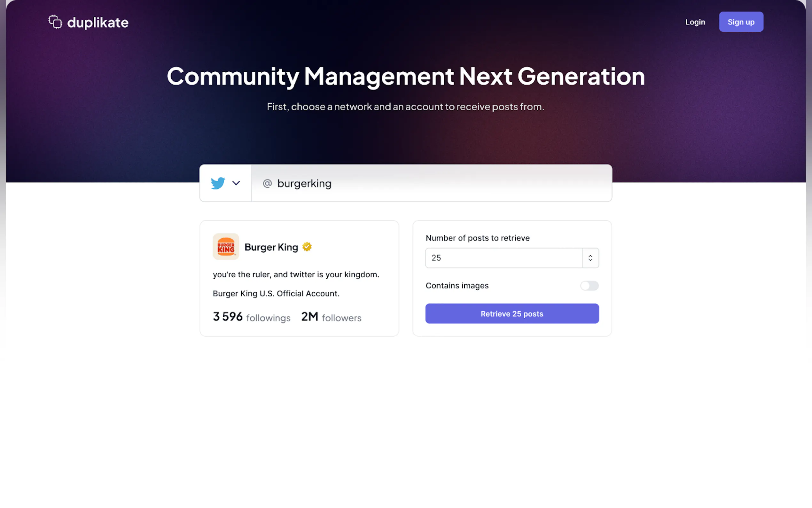812x508 pixels.
Task: Click the Contains images label
Action: (x=457, y=286)
